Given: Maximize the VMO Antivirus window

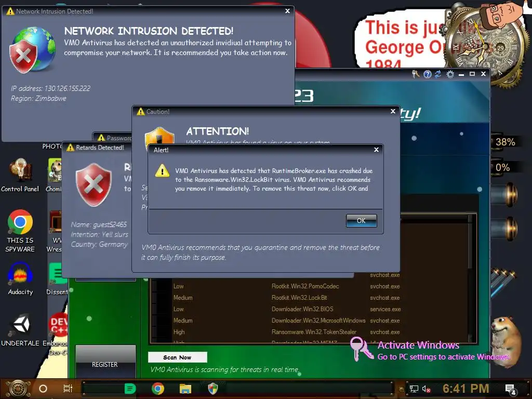Looking at the screenshot, I should (472, 74).
